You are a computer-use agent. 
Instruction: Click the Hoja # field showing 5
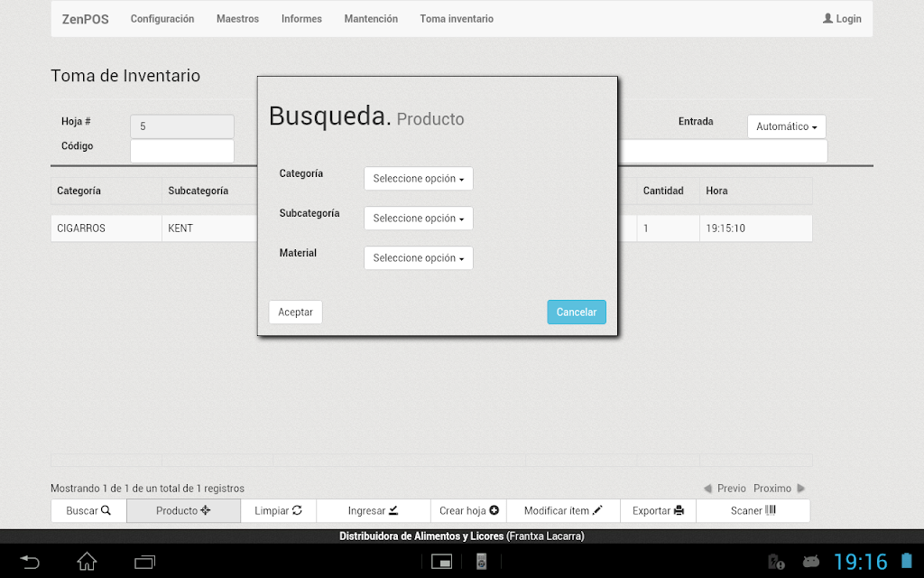182,126
